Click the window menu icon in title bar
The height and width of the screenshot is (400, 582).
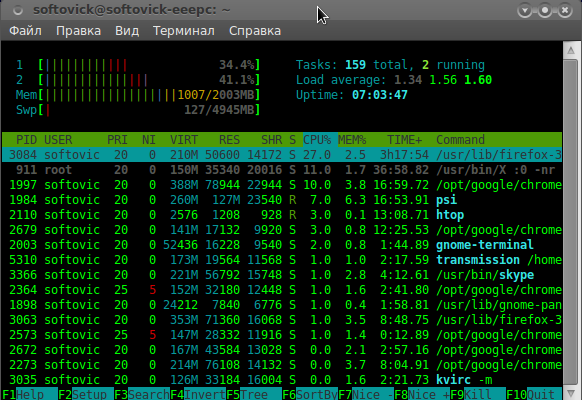(17, 10)
